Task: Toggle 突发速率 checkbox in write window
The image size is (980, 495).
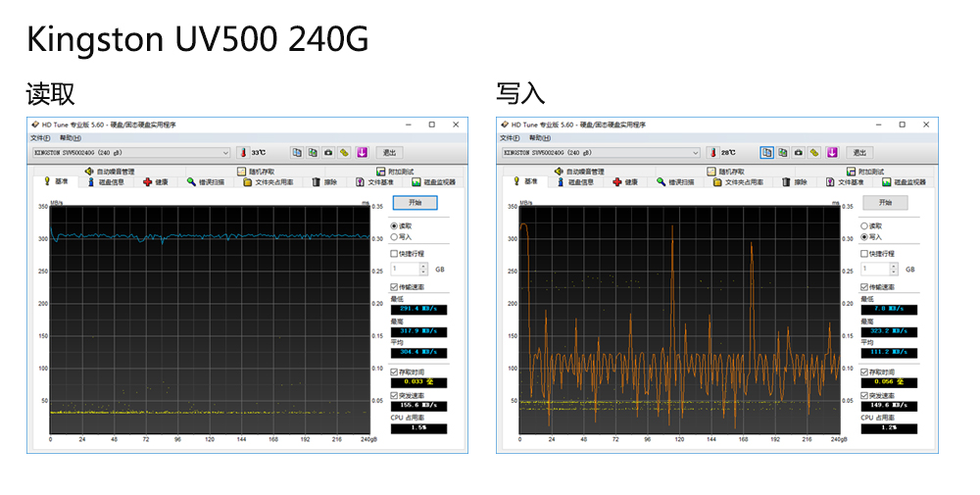Action: point(863,396)
